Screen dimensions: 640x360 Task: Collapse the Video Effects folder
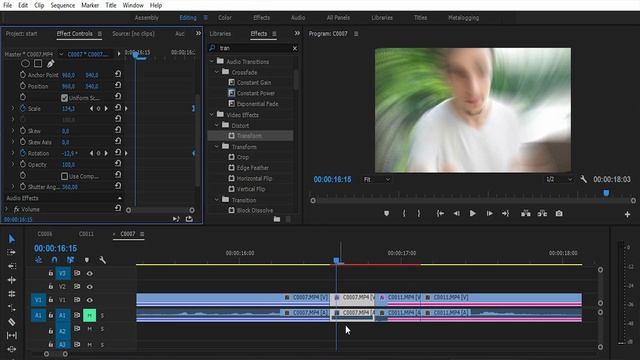pyautogui.click(x=211, y=115)
